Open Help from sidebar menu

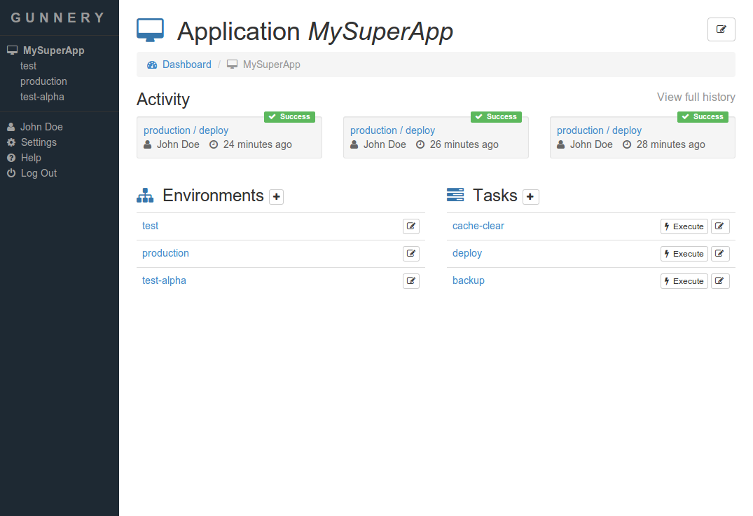(x=31, y=158)
